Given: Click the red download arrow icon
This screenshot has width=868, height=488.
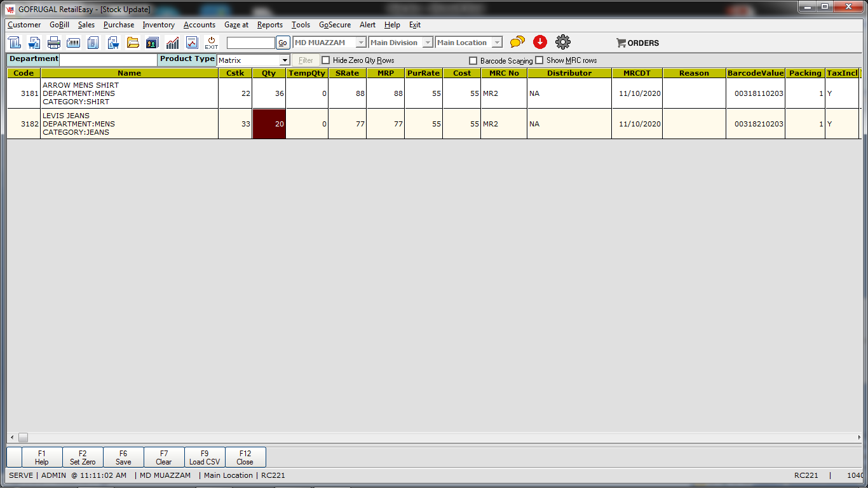Looking at the screenshot, I should point(540,42).
